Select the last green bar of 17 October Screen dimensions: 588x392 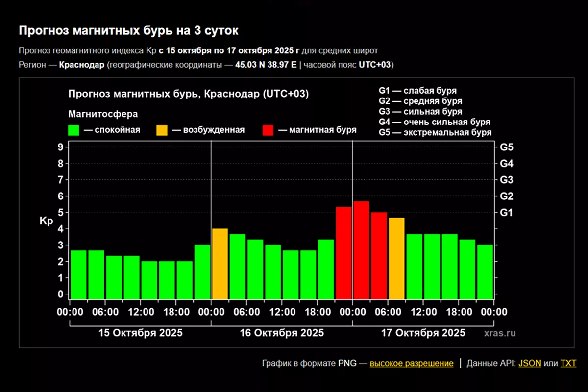point(485,271)
